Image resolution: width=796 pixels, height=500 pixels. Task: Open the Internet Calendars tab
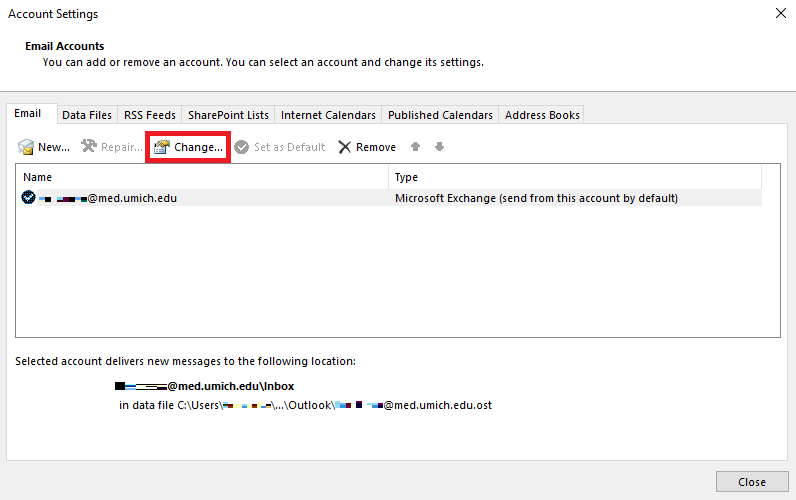click(328, 115)
